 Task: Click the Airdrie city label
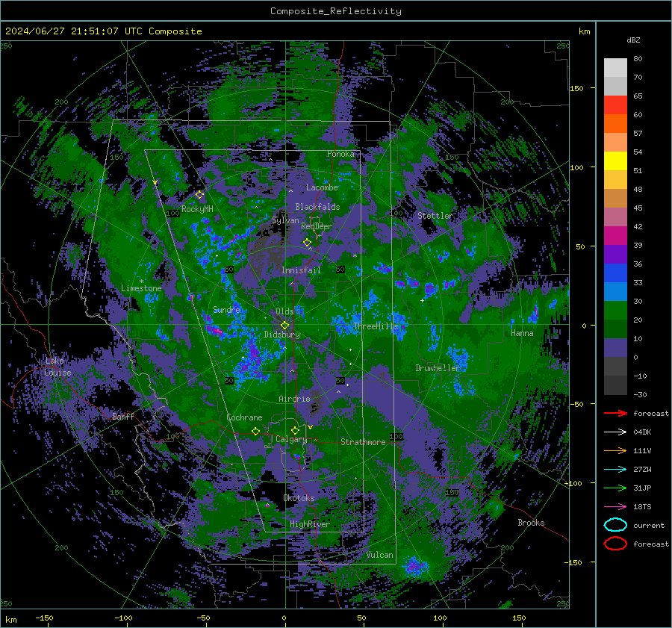point(294,399)
